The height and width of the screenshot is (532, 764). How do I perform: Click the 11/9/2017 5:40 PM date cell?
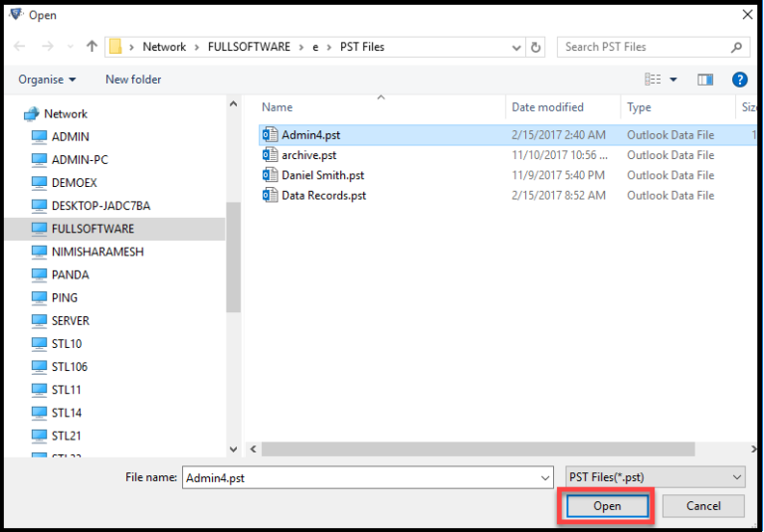pyautogui.click(x=558, y=175)
